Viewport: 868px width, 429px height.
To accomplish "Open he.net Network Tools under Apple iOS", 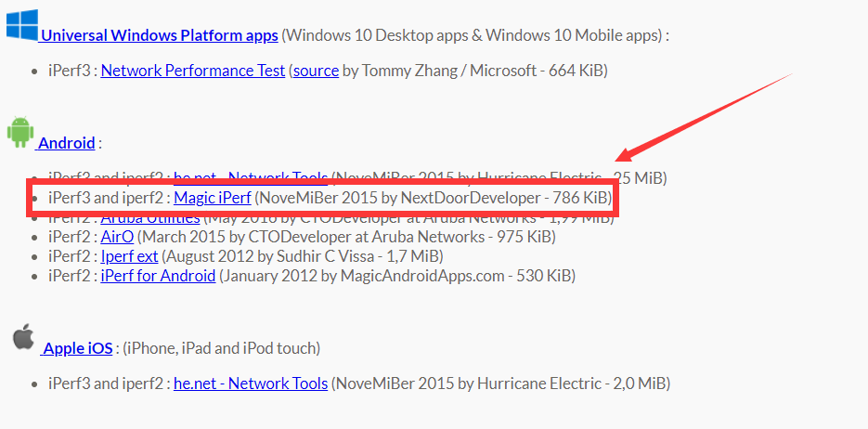I will click(x=251, y=383).
